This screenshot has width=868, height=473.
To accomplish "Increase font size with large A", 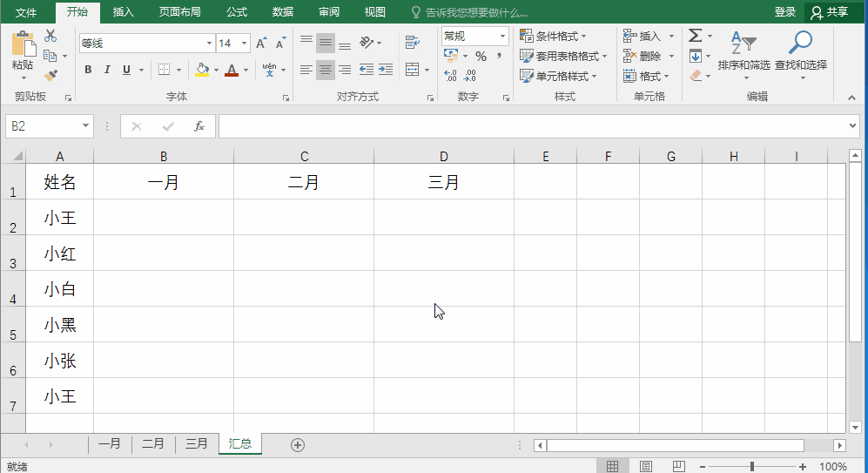I will 261,44.
